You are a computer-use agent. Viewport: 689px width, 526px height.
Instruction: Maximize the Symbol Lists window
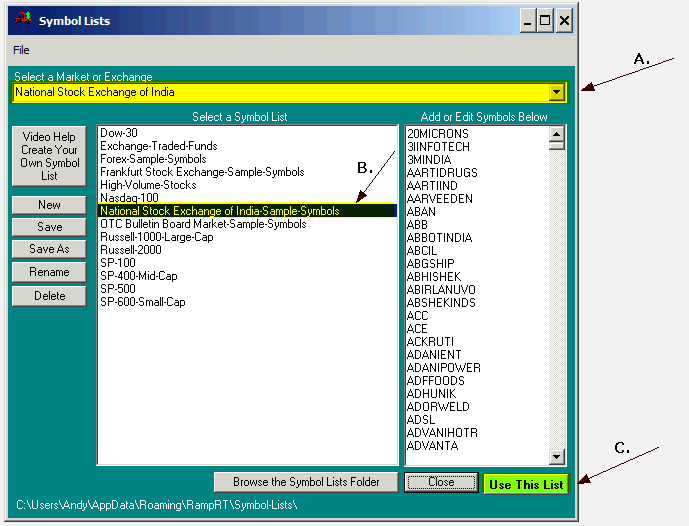pyautogui.click(x=545, y=21)
